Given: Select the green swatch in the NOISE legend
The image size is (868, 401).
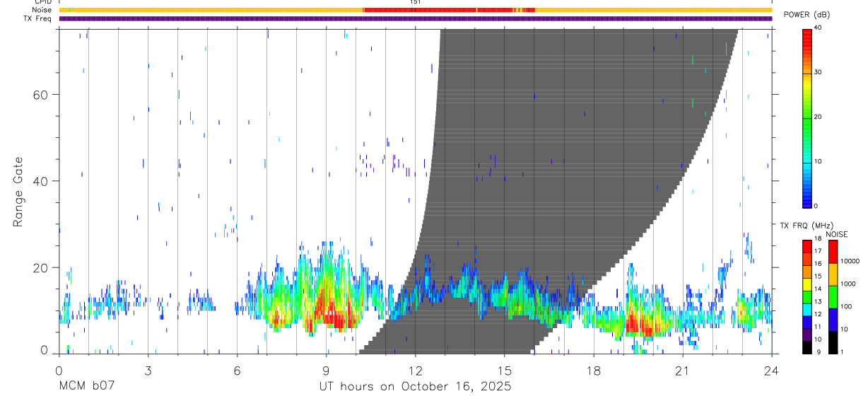Looking at the screenshot, I should tap(833, 297).
